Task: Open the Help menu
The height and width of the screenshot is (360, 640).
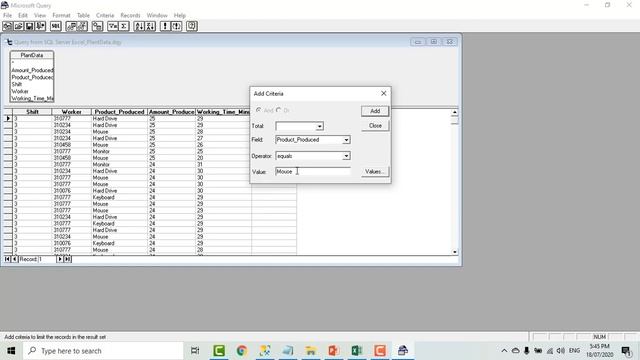Action: coord(180,16)
